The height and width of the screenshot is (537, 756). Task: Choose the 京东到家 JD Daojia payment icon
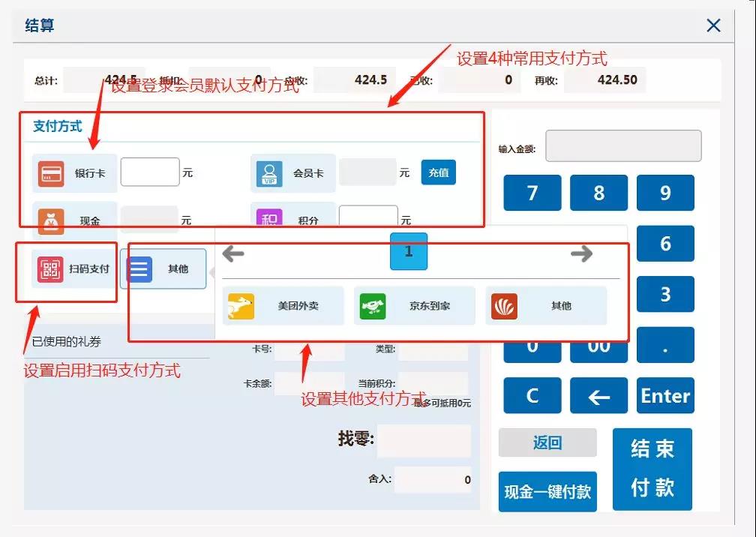[373, 305]
